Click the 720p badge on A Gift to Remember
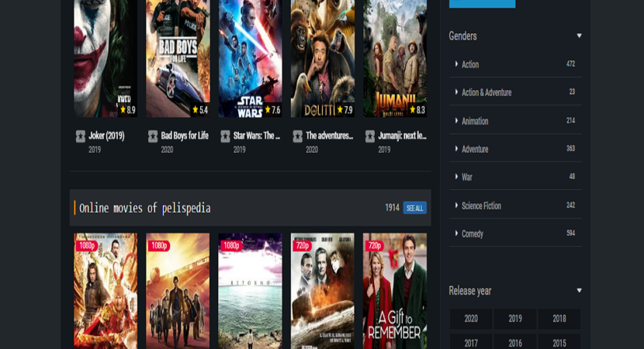 (375, 246)
